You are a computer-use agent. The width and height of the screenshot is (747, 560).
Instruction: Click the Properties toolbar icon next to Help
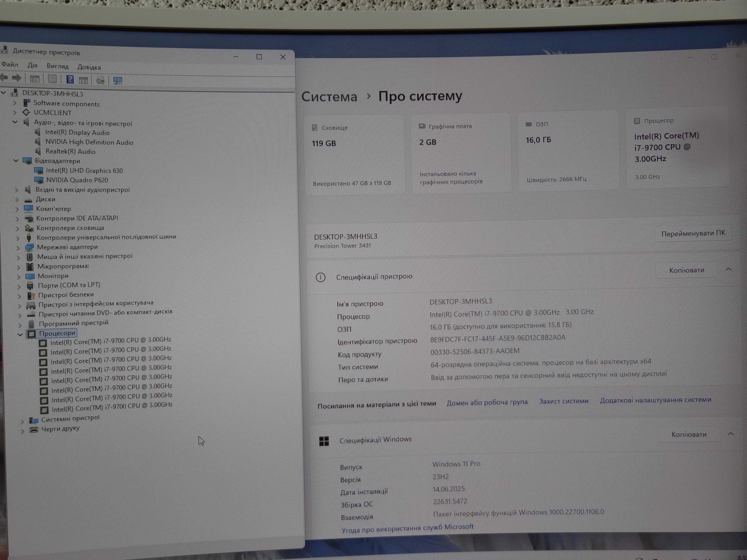point(52,79)
